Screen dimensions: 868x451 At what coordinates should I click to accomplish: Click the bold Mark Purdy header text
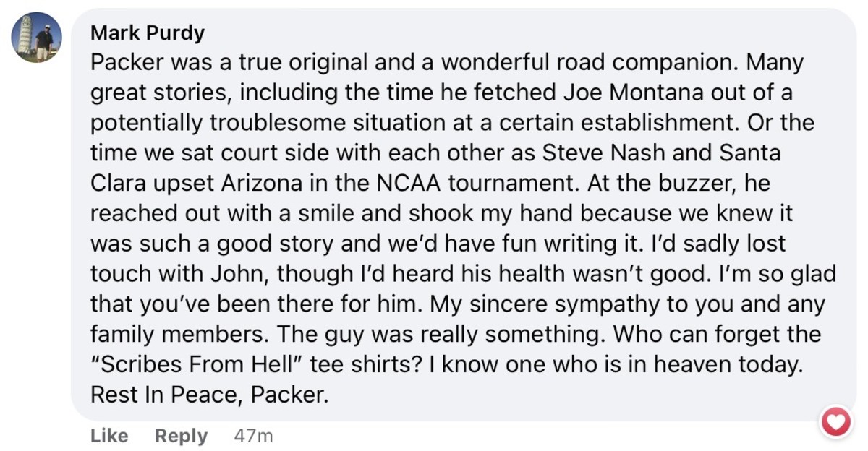(146, 32)
